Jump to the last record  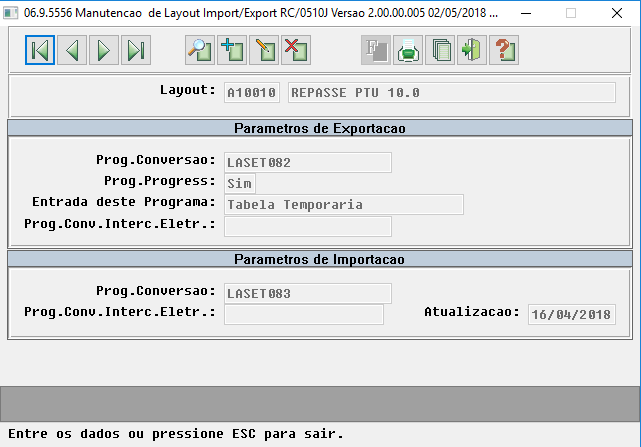coord(136,50)
